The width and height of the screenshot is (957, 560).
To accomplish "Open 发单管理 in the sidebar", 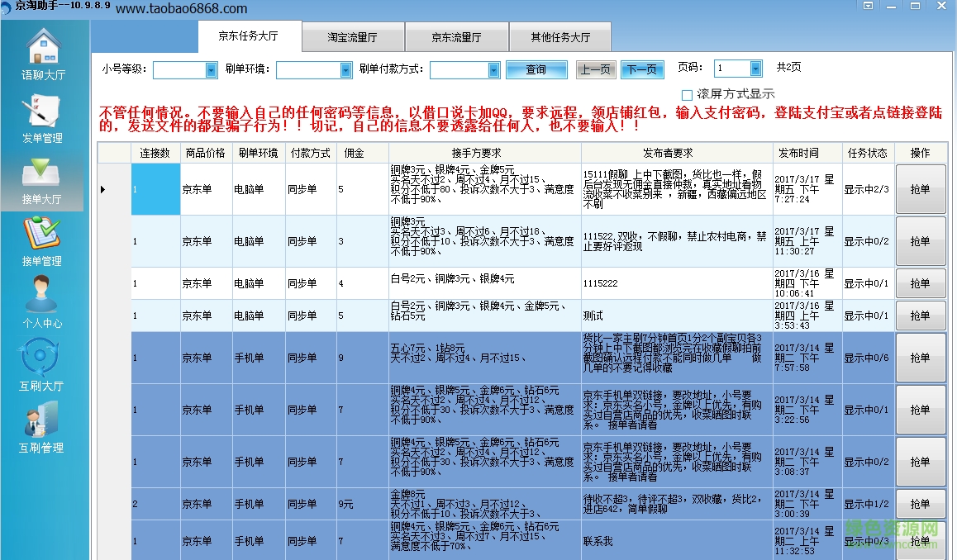I will tap(42, 117).
